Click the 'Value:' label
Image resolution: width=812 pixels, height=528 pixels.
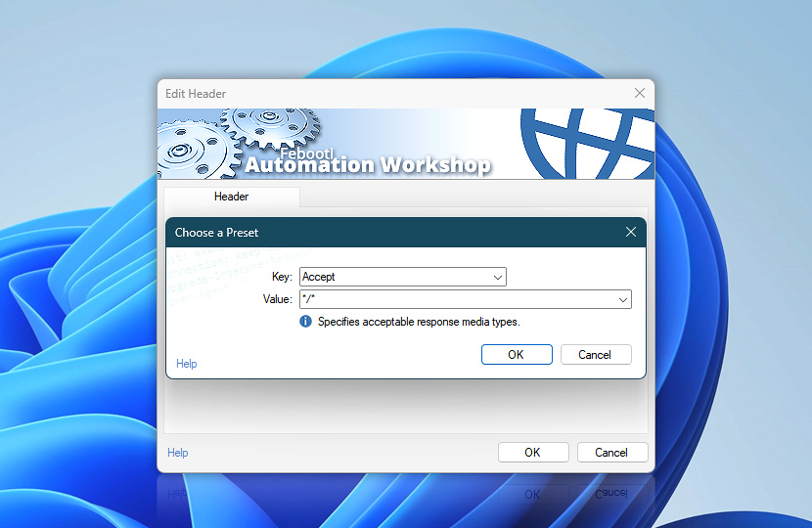coord(278,299)
